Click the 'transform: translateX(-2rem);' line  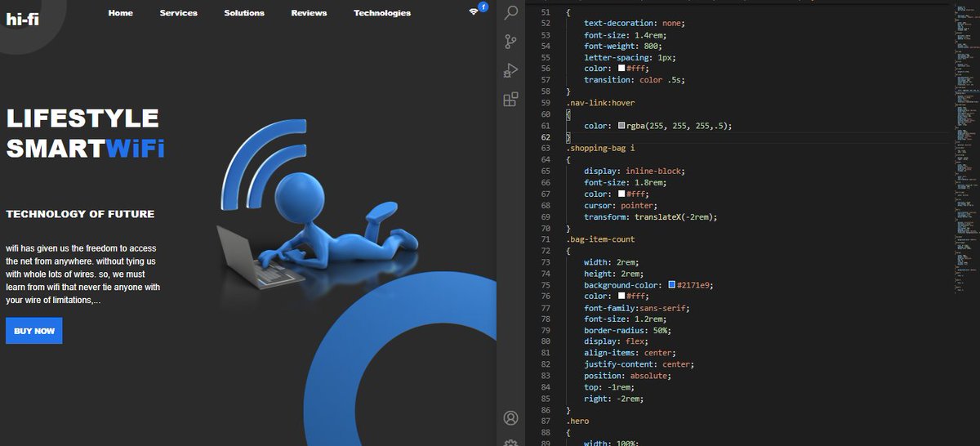[x=653, y=217]
